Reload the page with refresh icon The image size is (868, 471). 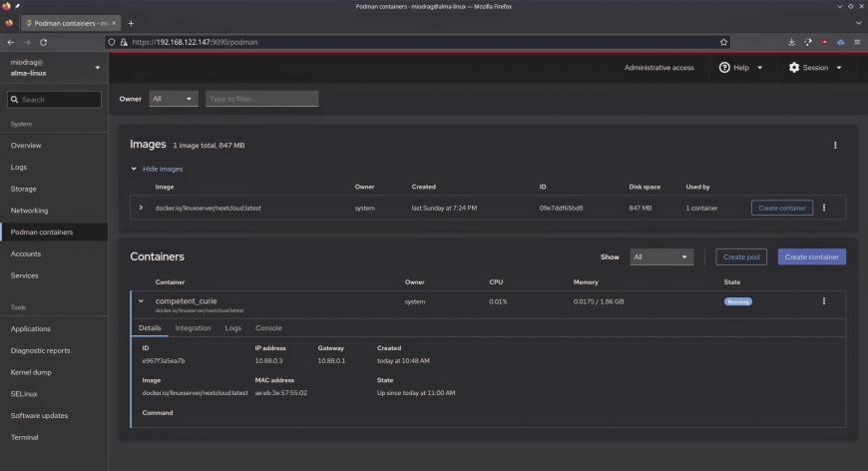[x=43, y=42]
